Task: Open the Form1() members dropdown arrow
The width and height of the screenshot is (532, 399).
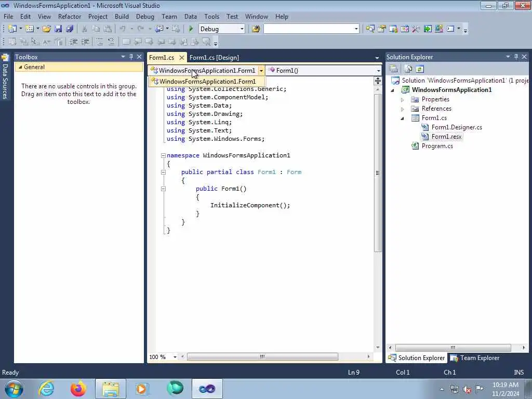Action: 378,71
